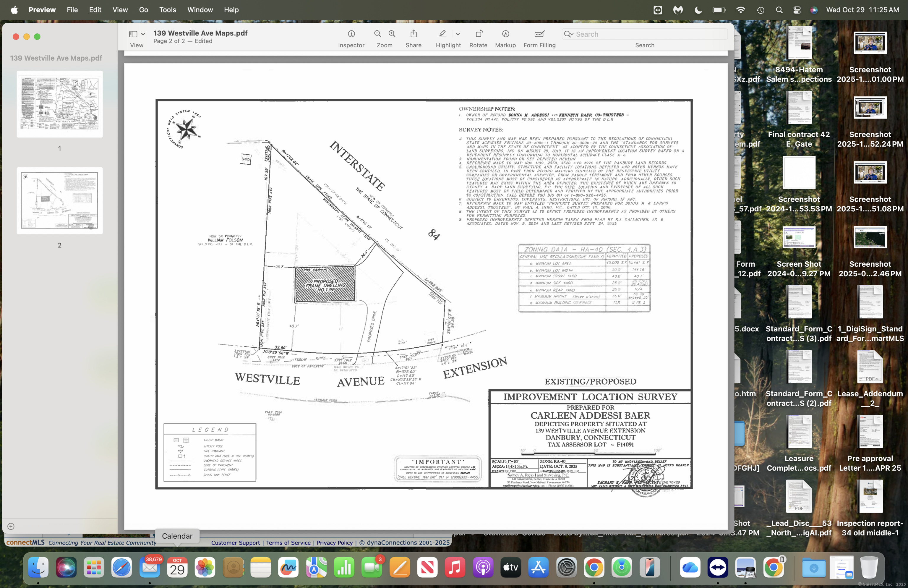908x588 pixels.
Task: Launch Maps from the Dock
Action: 316,567
